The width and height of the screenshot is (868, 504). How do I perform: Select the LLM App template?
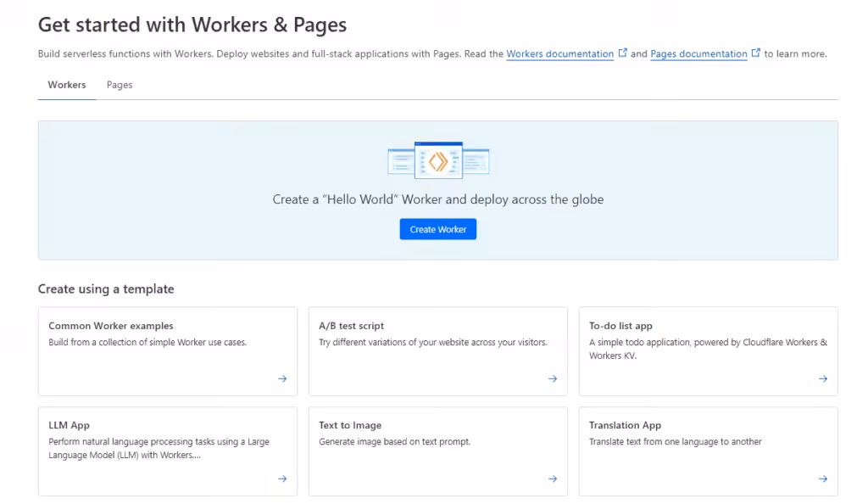tap(167, 451)
